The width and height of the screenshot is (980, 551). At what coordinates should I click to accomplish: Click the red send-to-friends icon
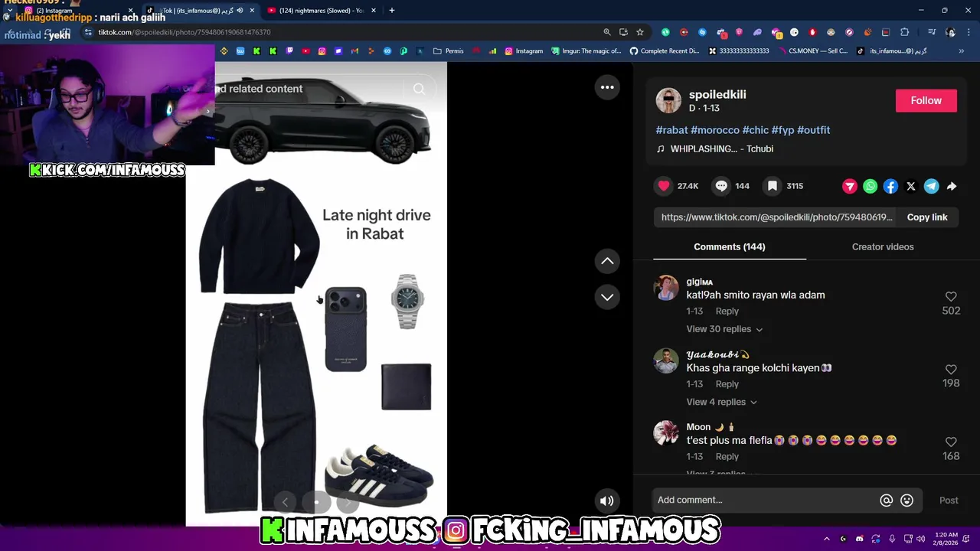pyautogui.click(x=850, y=186)
